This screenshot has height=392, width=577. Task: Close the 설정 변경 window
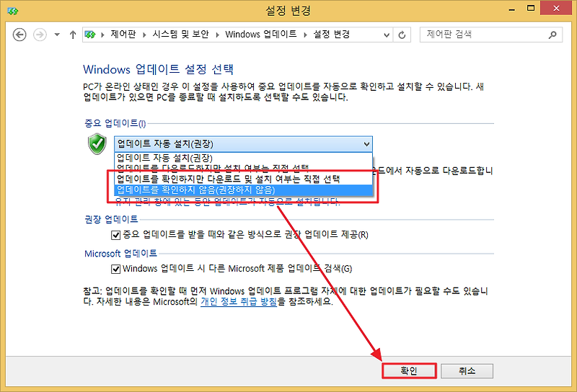click(556, 8)
